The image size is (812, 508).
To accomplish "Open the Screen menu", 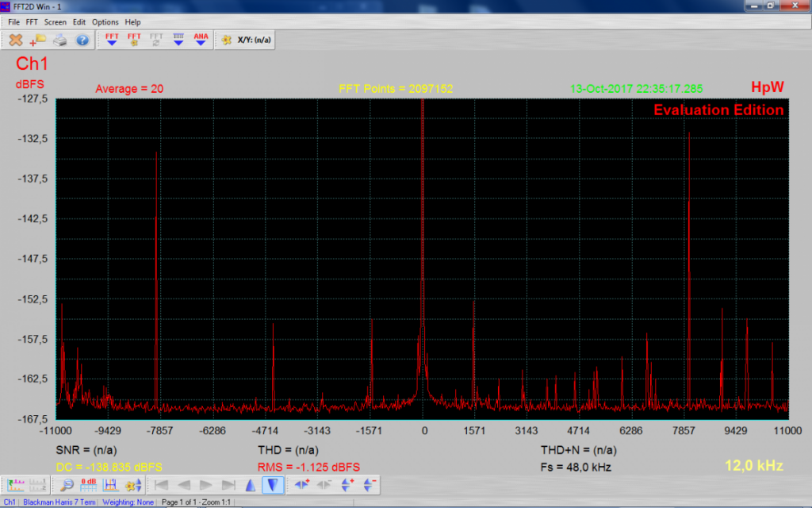I will click(56, 22).
